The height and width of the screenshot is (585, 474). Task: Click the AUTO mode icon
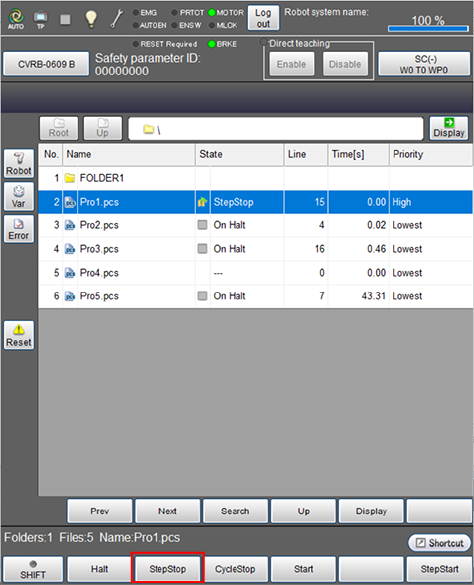(16, 19)
